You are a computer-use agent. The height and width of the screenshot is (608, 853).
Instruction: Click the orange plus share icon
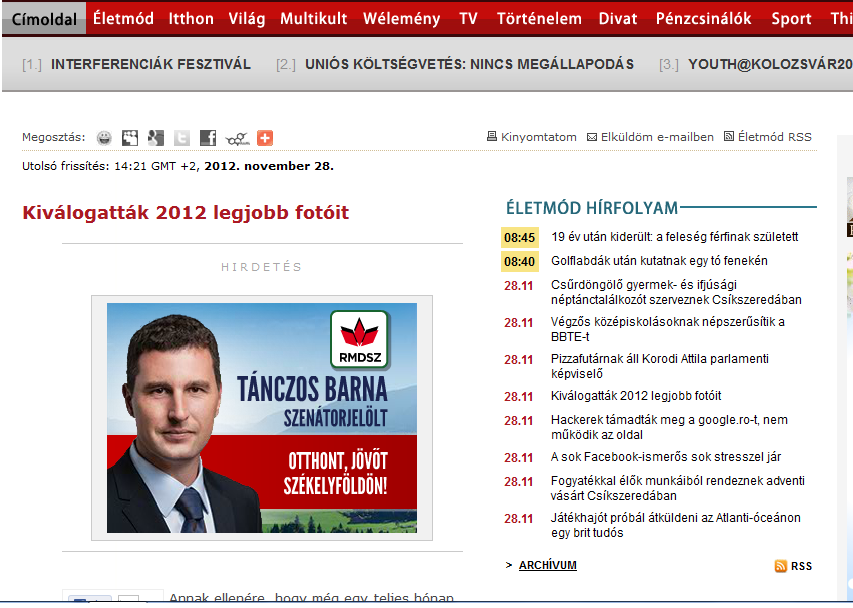265,138
